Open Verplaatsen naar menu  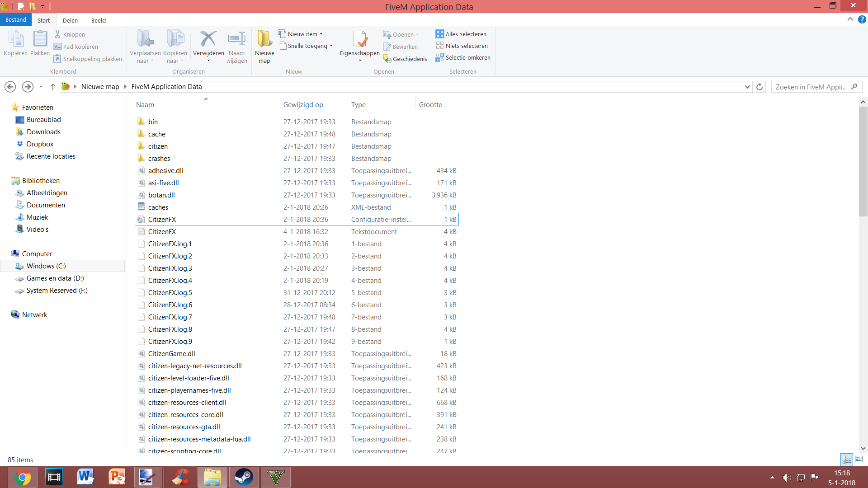(145, 47)
